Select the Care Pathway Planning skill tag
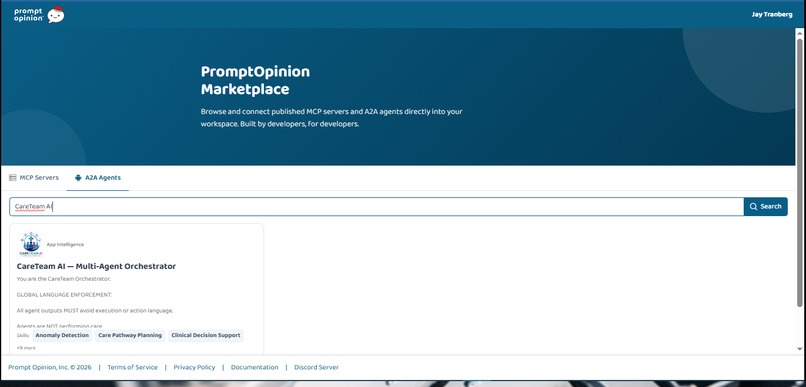Viewport: 806px width, 387px height. [x=130, y=336]
